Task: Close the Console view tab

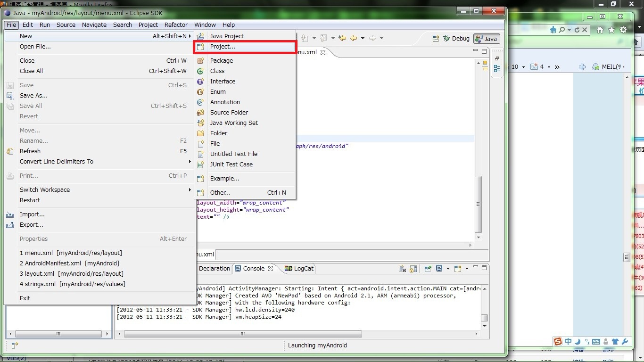Action: tap(271, 268)
